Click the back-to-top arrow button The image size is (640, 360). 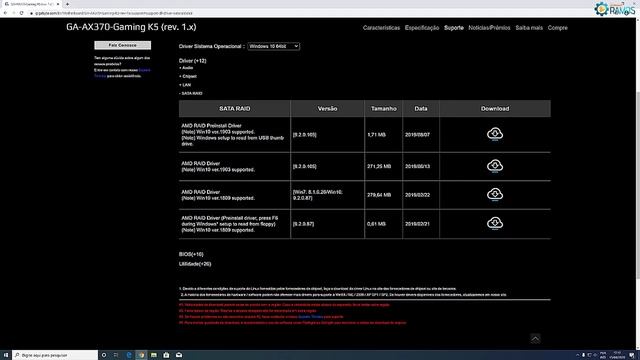(x=535, y=338)
